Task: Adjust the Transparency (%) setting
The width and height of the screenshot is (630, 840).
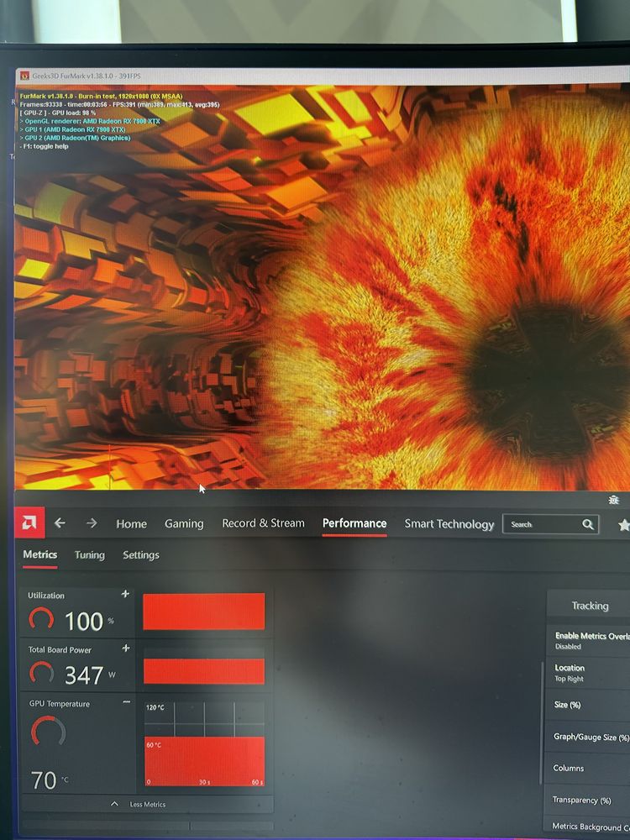Action: tap(588, 800)
